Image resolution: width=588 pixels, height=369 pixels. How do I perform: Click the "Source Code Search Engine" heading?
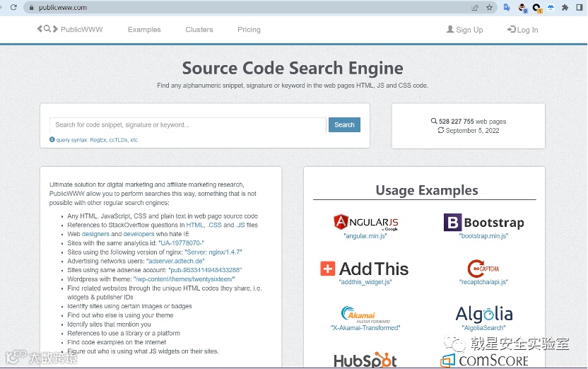click(293, 69)
